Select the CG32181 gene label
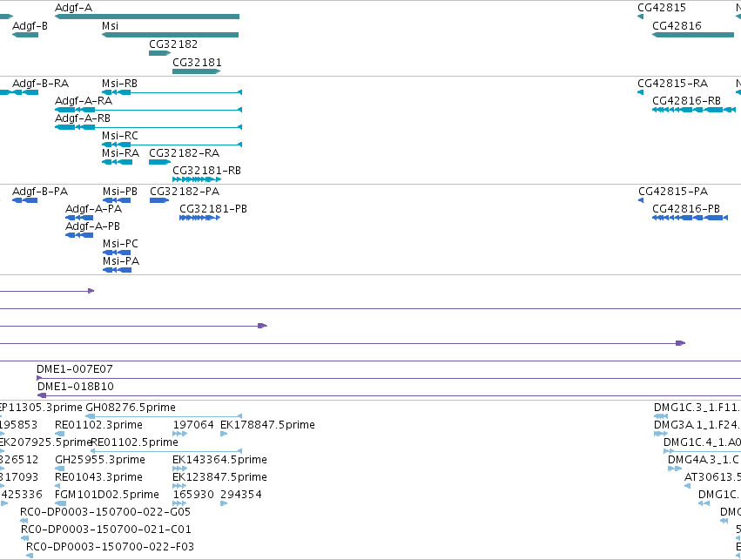 (197, 63)
